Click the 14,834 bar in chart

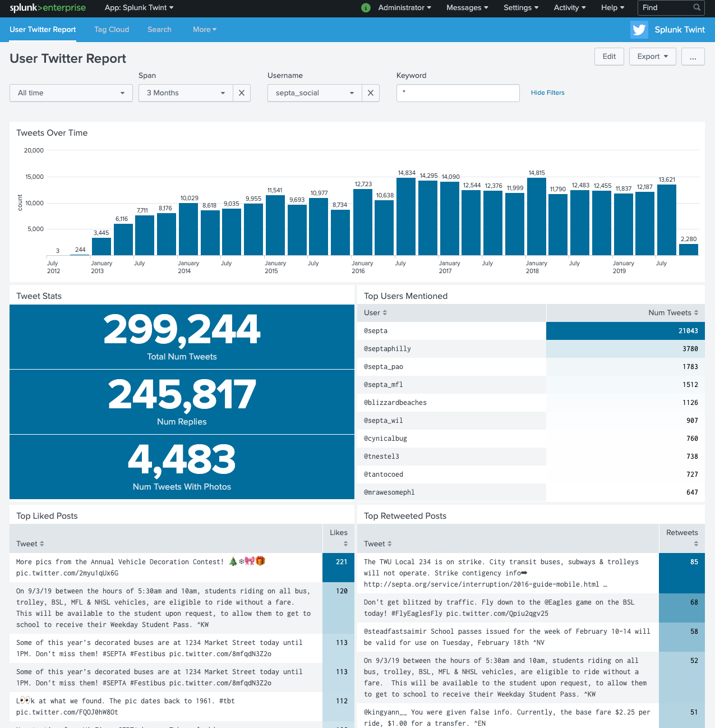pos(407,216)
